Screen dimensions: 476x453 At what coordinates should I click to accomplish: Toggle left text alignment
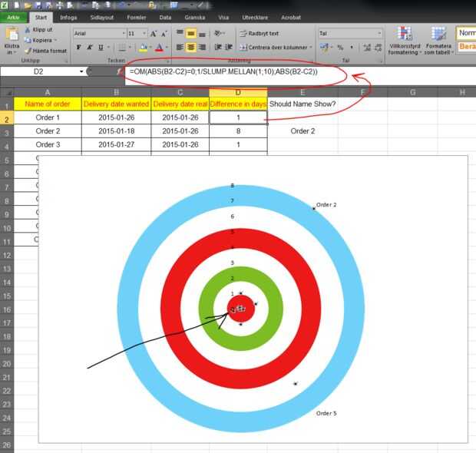pos(180,47)
